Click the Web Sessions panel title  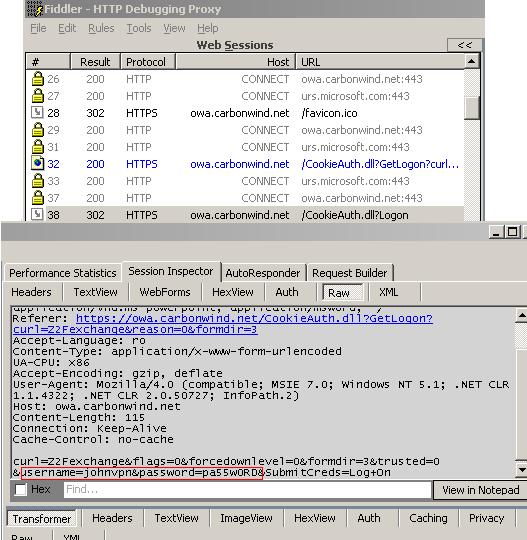click(235, 45)
